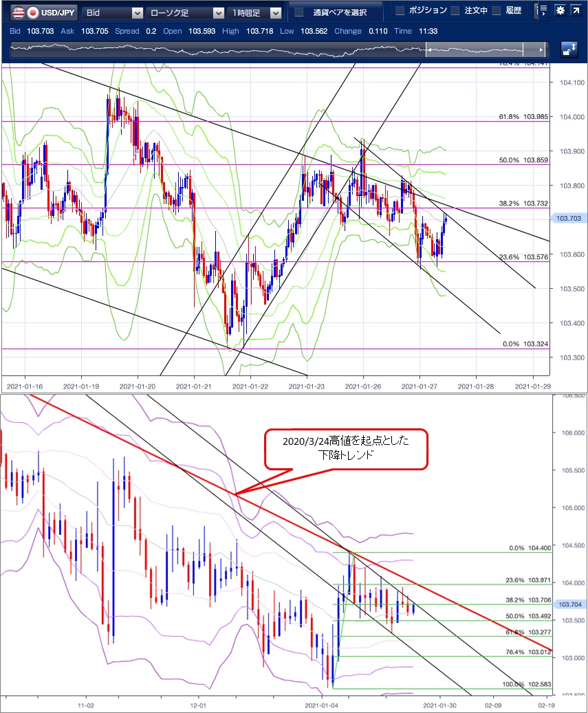Click the 2021-01-26 date label on time axis
The image size is (588, 713).
tap(363, 385)
